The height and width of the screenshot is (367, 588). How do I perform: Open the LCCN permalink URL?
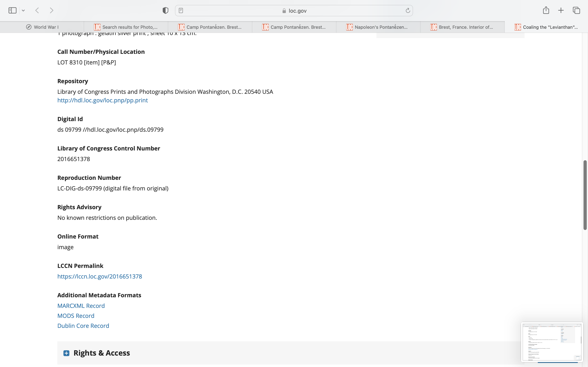point(99,276)
